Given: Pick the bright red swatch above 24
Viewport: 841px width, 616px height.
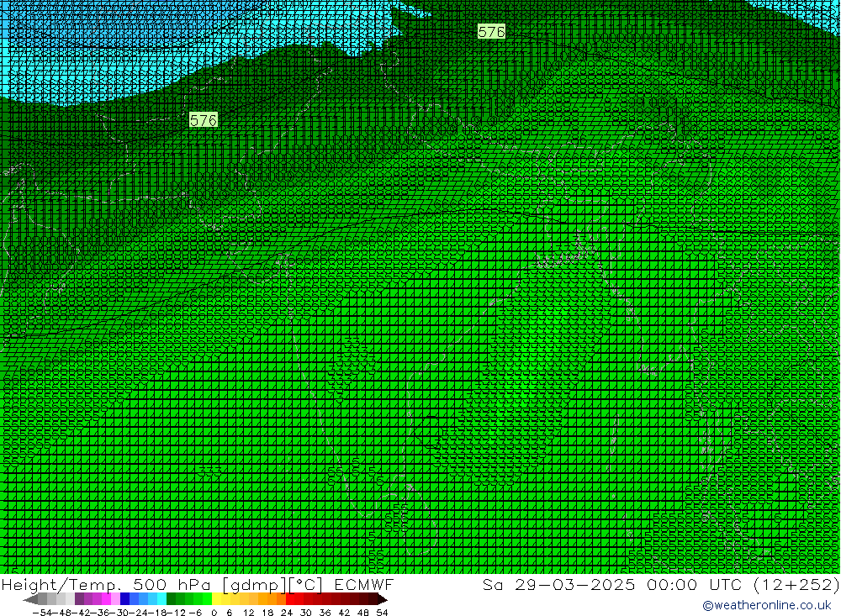Looking at the screenshot, I should pos(290,599).
